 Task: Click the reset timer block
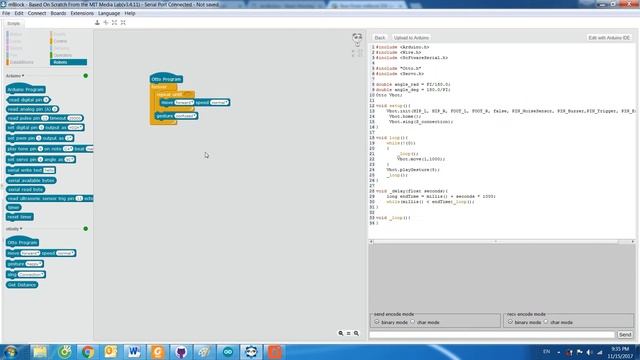(20, 217)
